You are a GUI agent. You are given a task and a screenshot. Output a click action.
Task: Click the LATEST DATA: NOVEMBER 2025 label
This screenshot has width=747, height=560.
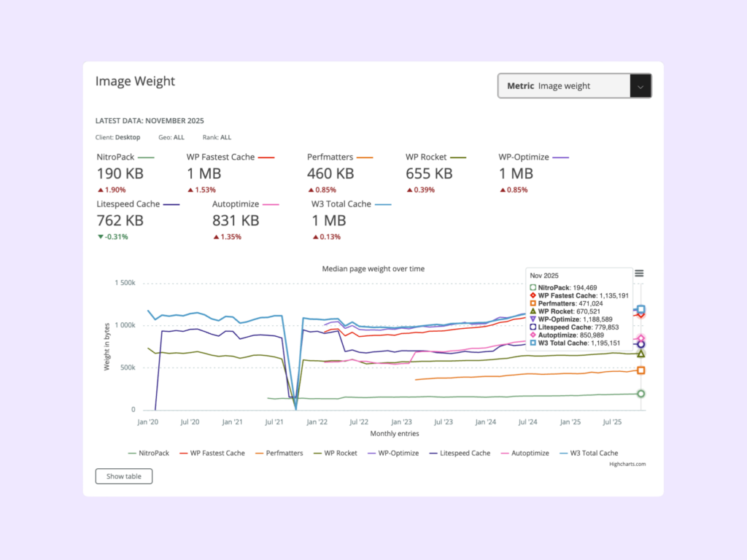150,121
